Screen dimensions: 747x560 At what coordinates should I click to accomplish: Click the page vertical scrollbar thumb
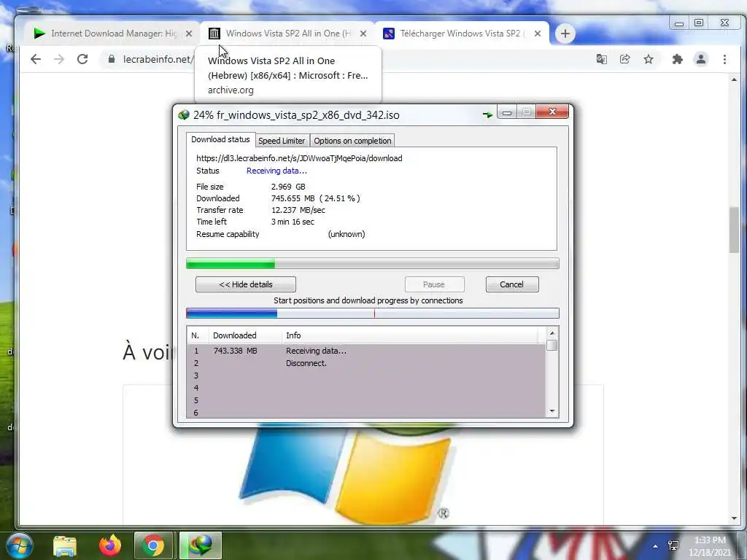tap(734, 230)
